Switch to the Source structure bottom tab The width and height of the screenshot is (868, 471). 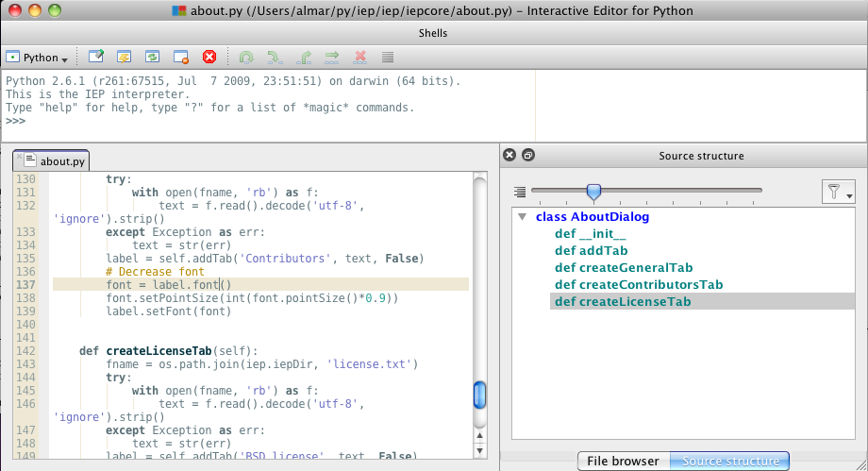coord(729,461)
